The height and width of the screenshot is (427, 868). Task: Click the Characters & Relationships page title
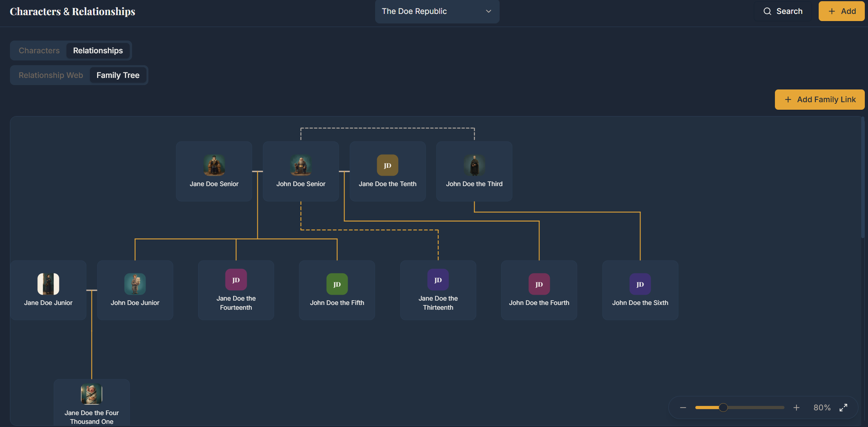pyautogui.click(x=72, y=12)
